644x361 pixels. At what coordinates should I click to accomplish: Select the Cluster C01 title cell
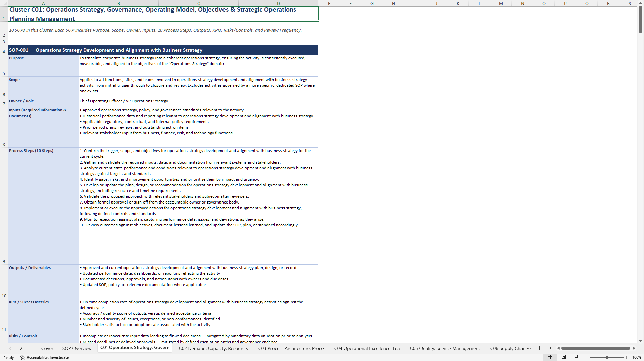coord(163,14)
